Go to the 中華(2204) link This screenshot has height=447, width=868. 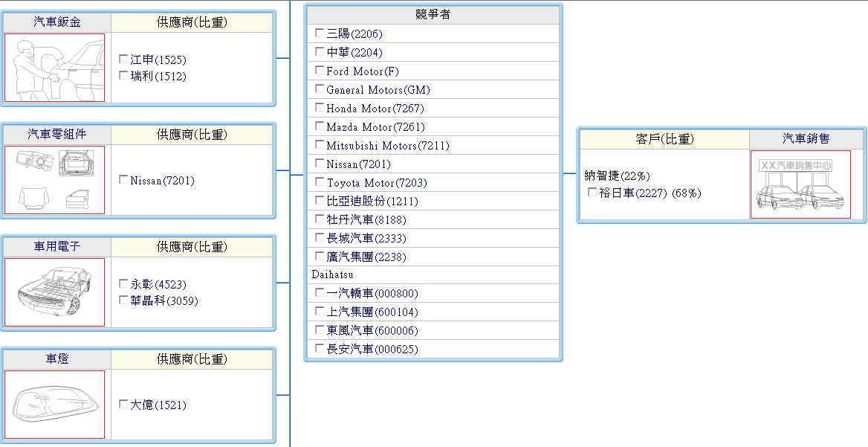click(x=354, y=53)
